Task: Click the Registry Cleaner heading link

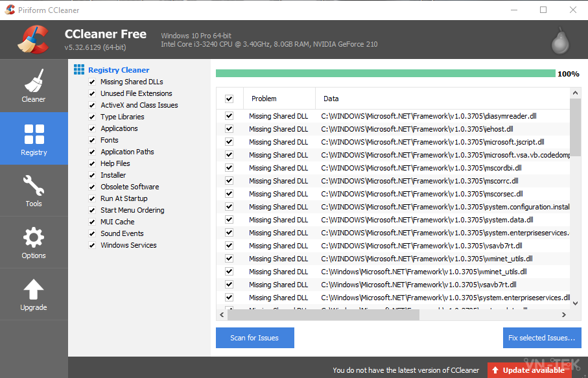Action: pos(119,70)
